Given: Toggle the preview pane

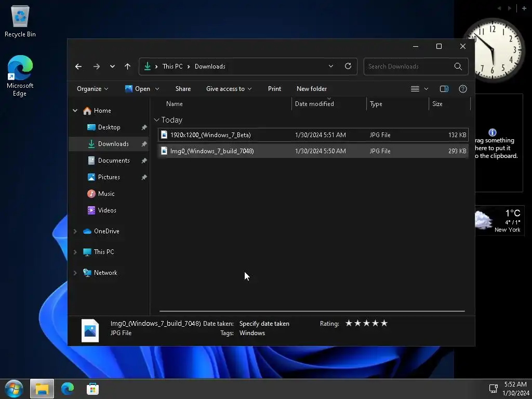Looking at the screenshot, I should 444,89.
